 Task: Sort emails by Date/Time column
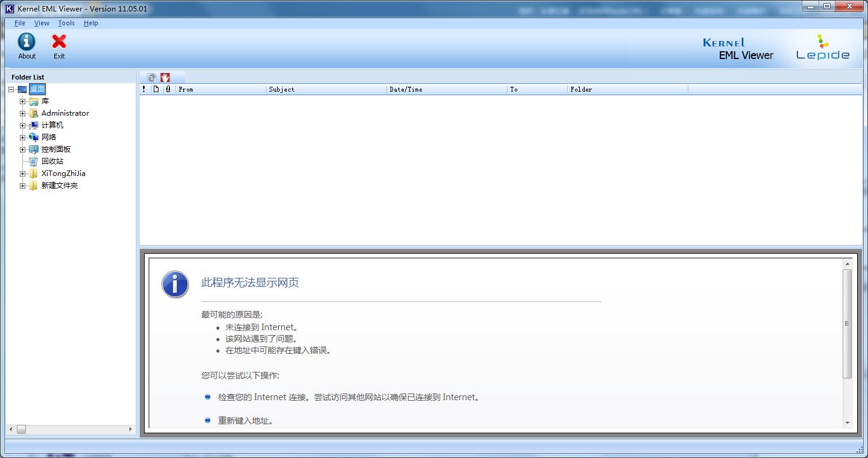pyautogui.click(x=447, y=89)
